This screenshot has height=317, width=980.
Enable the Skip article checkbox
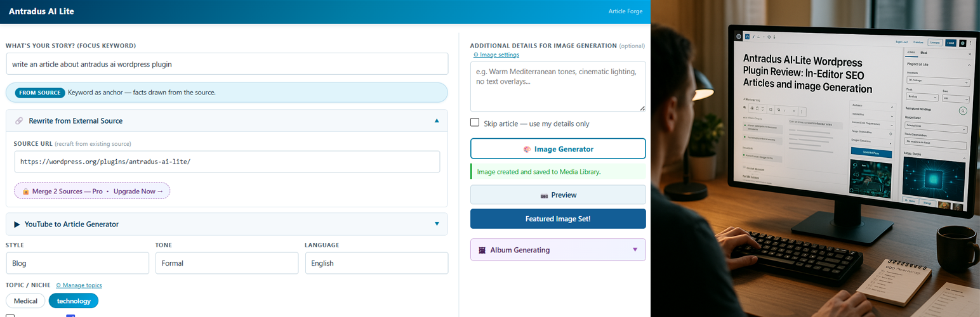pos(475,122)
